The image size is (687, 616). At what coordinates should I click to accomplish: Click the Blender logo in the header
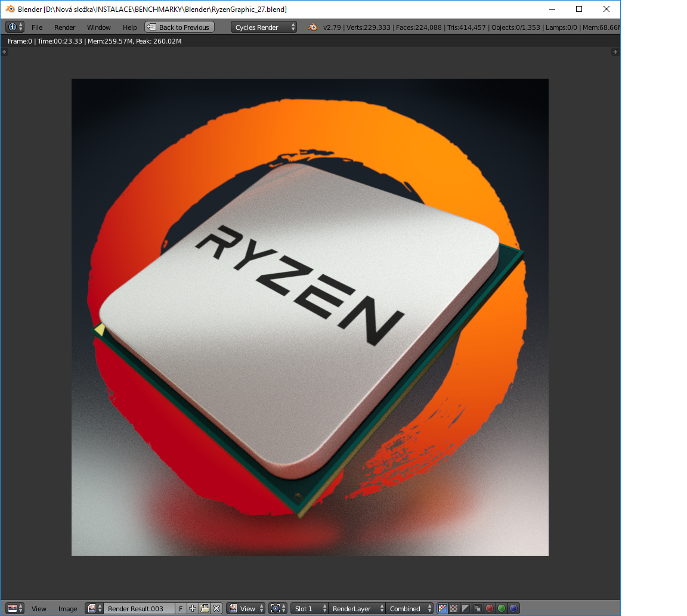click(x=312, y=27)
